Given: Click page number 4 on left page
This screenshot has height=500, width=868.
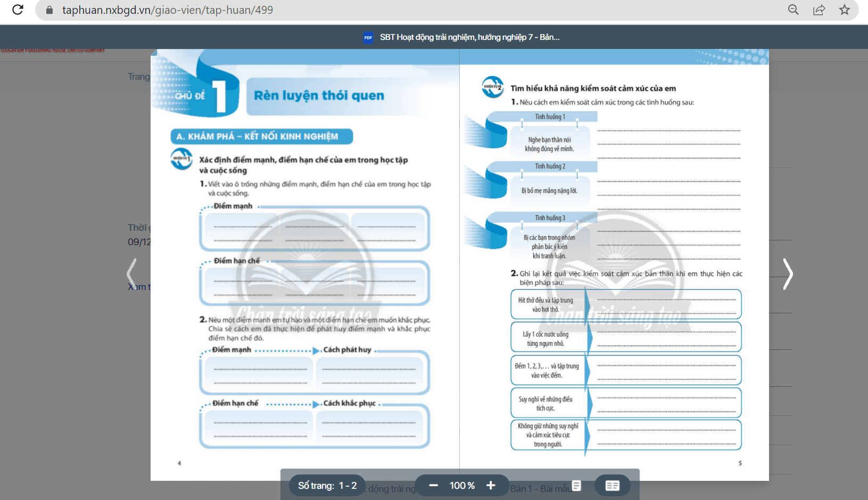Looking at the screenshot, I should [179, 463].
